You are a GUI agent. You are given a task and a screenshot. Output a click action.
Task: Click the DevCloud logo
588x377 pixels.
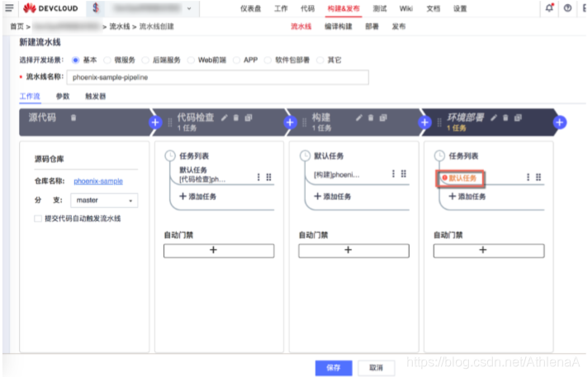click(x=50, y=8)
